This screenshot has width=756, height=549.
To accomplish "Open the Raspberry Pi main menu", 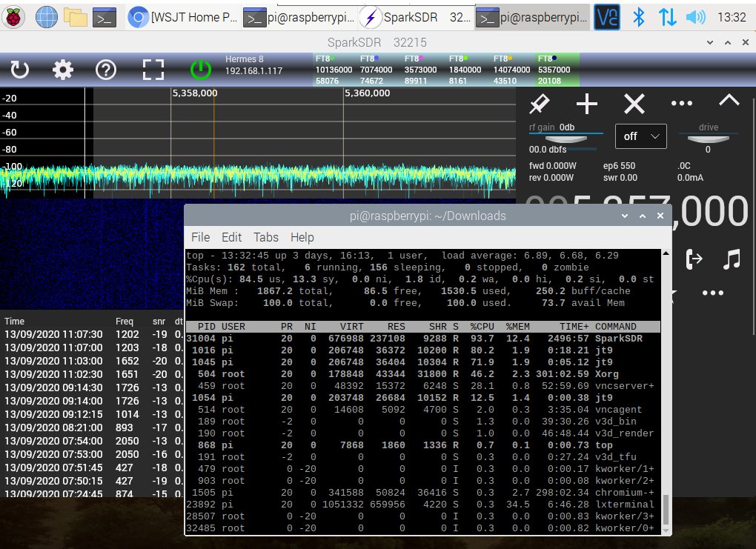I will (13, 18).
